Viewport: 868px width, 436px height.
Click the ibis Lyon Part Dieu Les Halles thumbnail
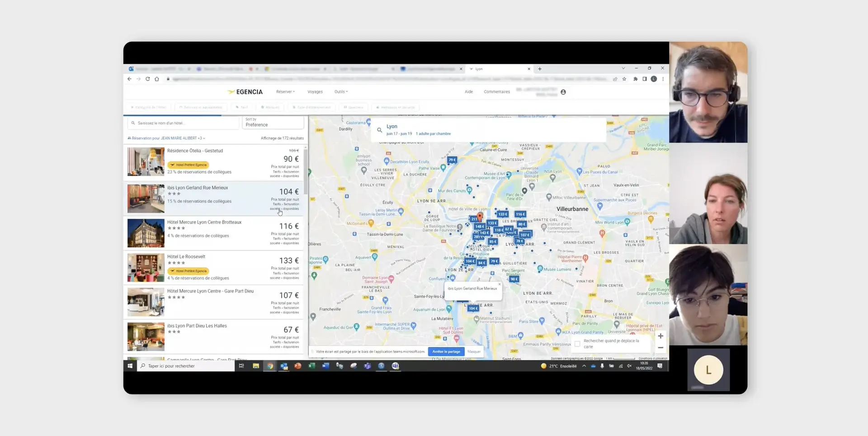146,336
